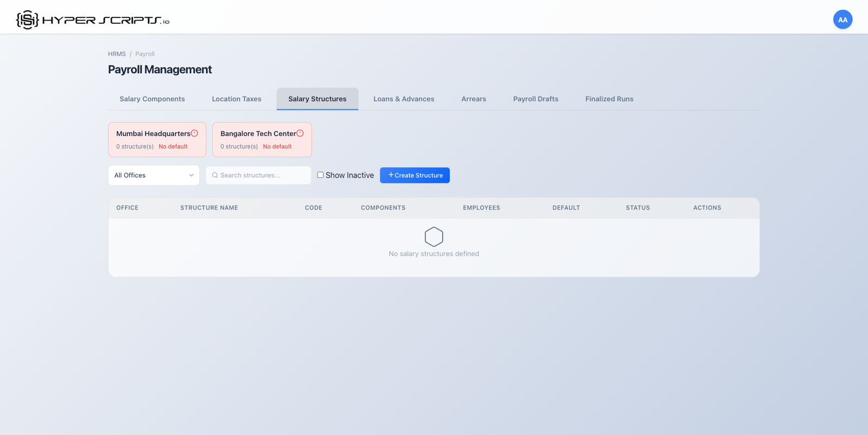Focus the Search structures input field

click(x=263, y=175)
